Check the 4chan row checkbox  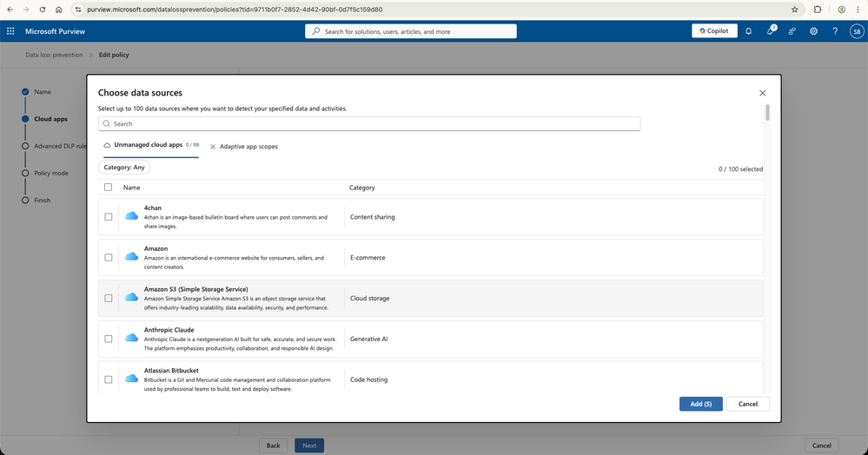109,217
